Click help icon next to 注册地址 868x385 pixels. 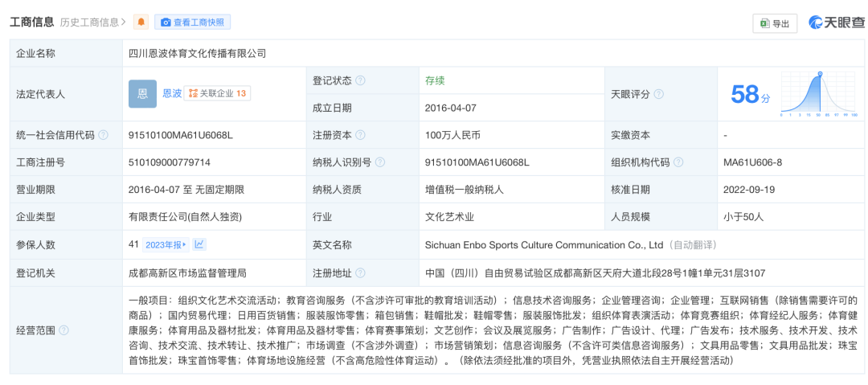[360, 272]
